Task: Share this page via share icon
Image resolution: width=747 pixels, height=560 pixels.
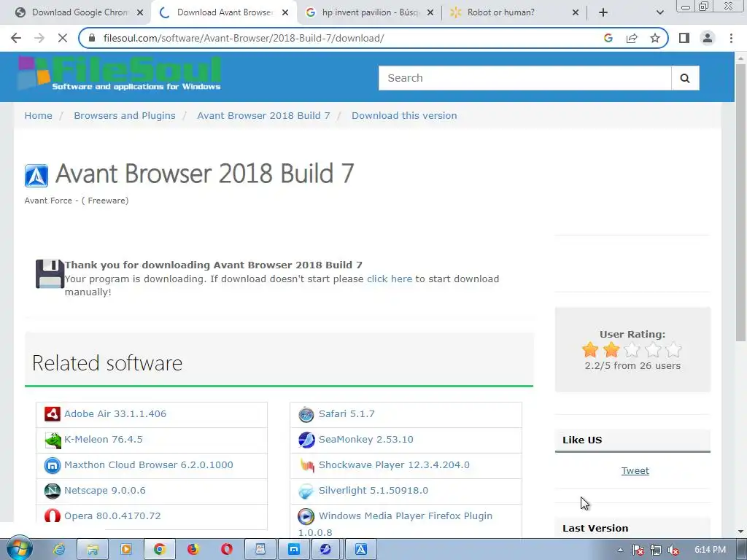Action: point(632,38)
